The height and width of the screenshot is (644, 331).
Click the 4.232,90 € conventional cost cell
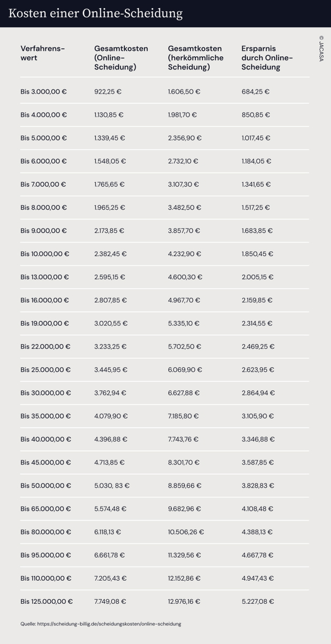tap(184, 254)
